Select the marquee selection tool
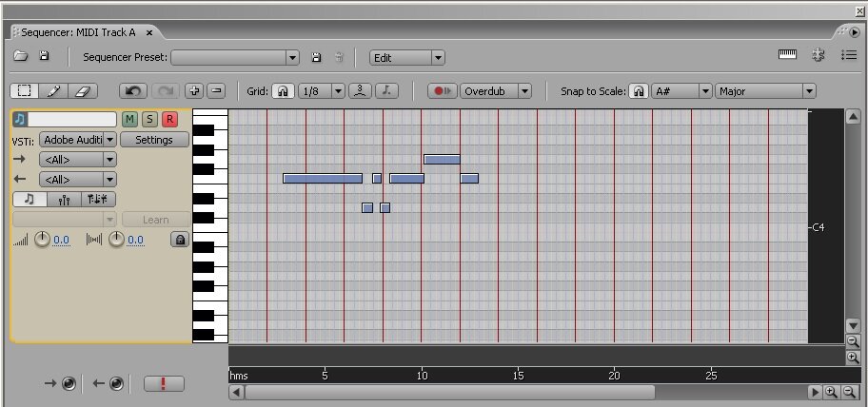The image size is (868, 407). point(24,91)
